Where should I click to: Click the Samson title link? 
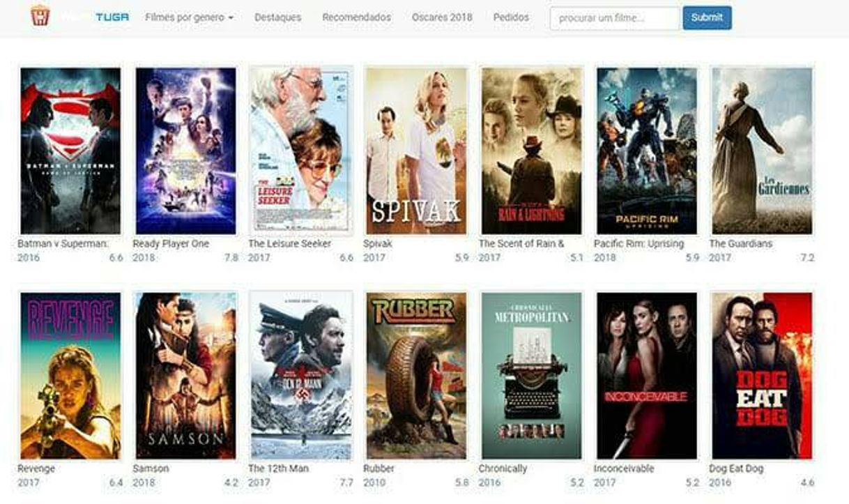coord(151,468)
